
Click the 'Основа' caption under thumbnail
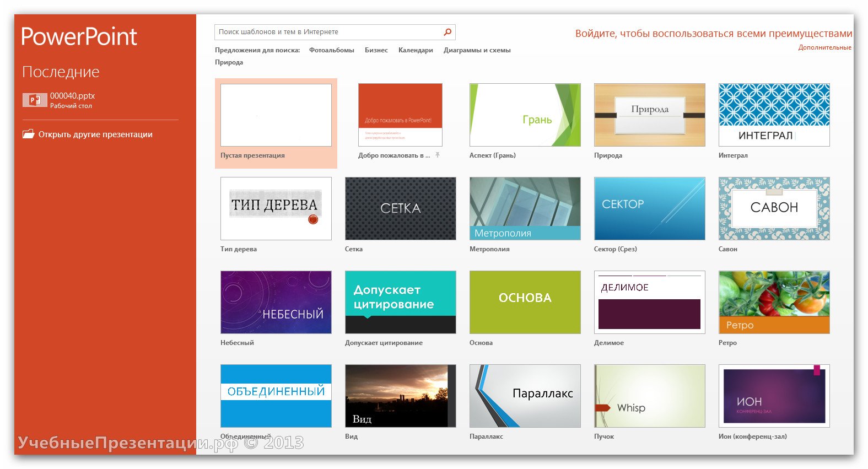pyautogui.click(x=481, y=343)
